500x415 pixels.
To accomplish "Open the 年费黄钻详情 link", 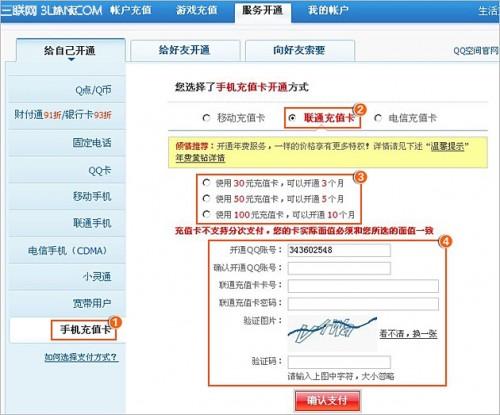I will coord(200,158).
